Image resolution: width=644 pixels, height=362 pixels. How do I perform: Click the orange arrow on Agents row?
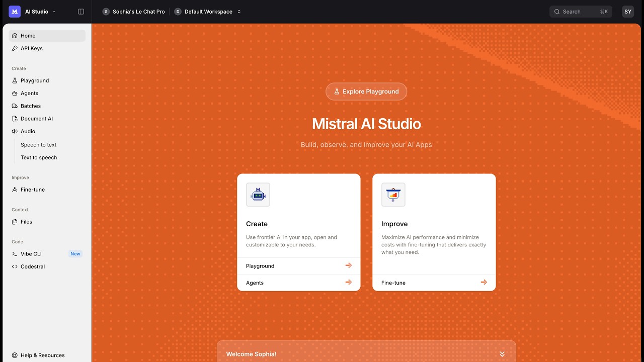tap(348, 283)
